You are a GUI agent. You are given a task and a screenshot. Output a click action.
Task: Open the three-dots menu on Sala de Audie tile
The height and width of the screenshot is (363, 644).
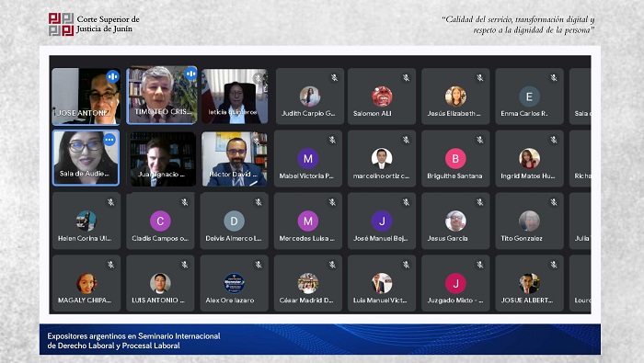[109, 140]
